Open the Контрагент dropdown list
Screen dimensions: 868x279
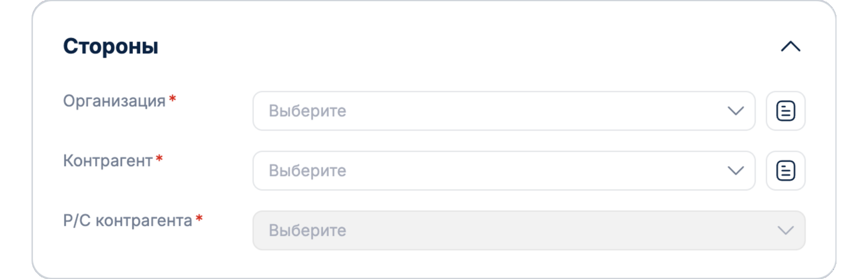point(503,171)
